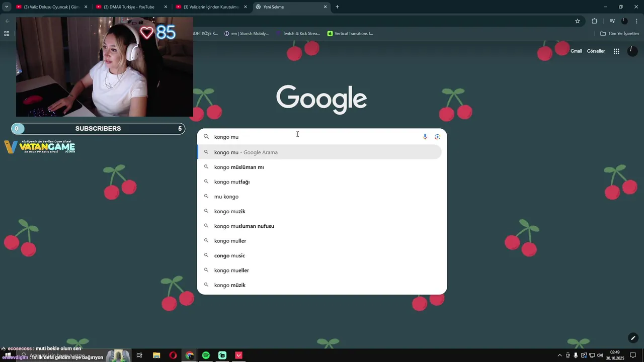Open a new tab with plus button
644x362 pixels.
[x=337, y=7]
